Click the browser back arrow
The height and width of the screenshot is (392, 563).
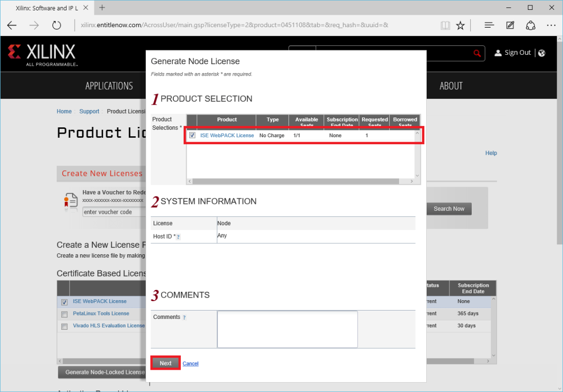12,25
